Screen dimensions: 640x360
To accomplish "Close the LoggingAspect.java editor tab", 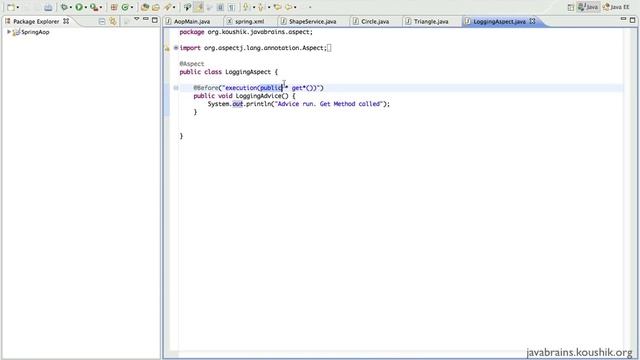I will click(532, 21).
